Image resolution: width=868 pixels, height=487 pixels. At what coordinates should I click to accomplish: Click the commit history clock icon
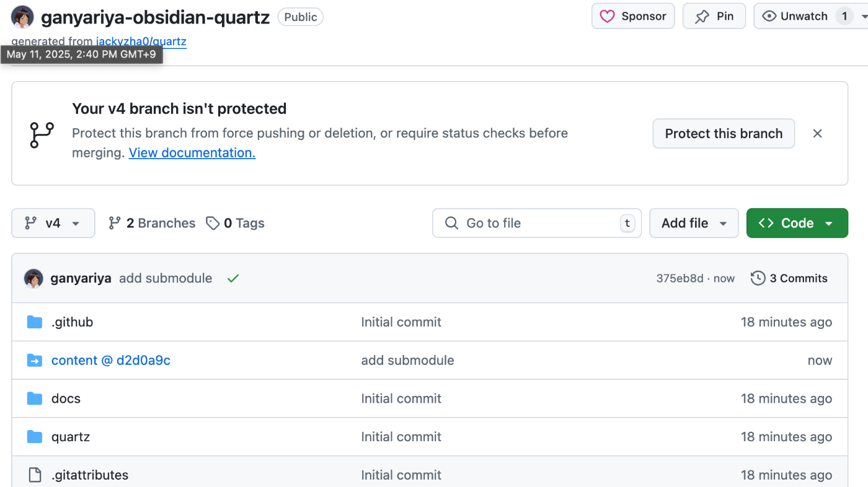click(x=758, y=278)
